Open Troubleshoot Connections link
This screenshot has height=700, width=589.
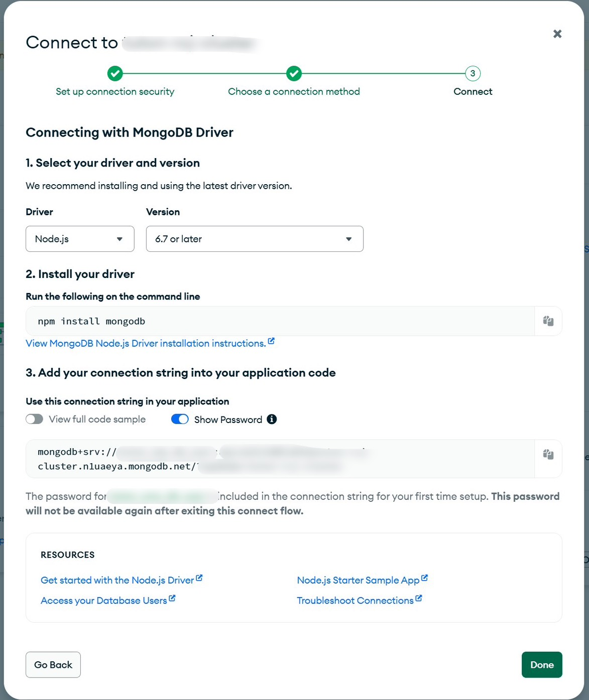[359, 601]
